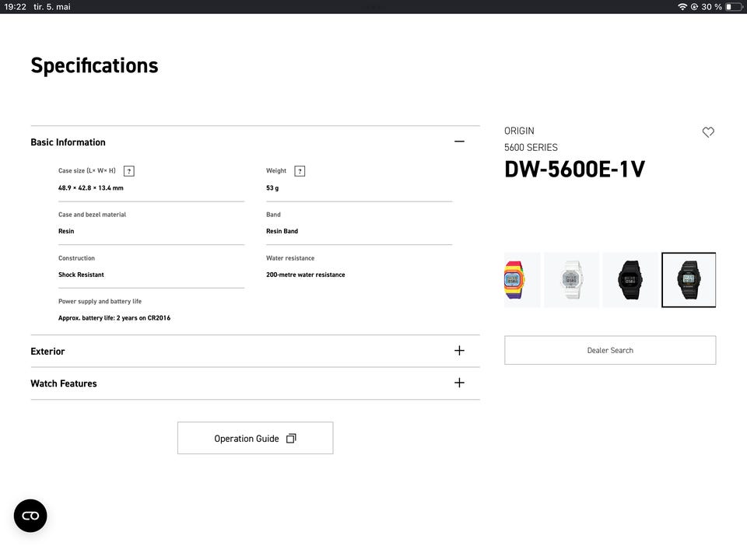The width and height of the screenshot is (747, 560).
Task: Select the weight value 53 g
Action: tap(272, 188)
